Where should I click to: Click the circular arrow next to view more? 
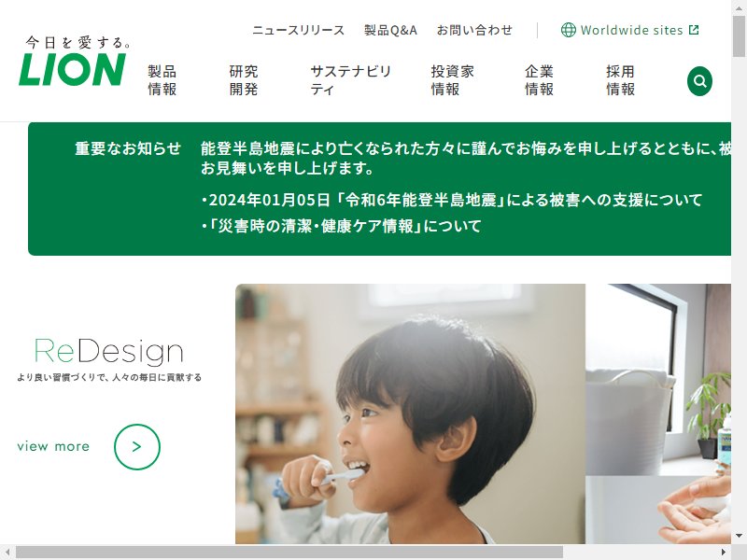(x=136, y=447)
